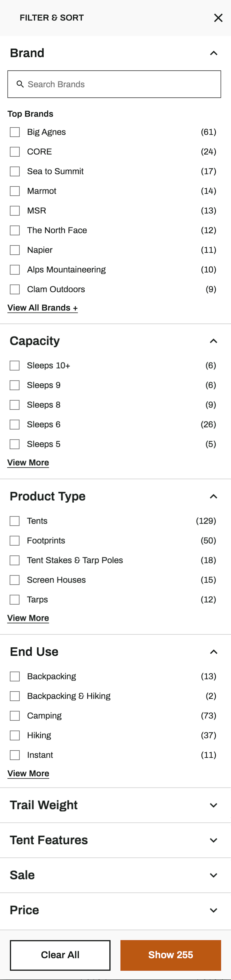The height and width of the screenshot is (980, 231).
Task: Expand the Price section
Action: pyautogui.click(x=213, y=910)
